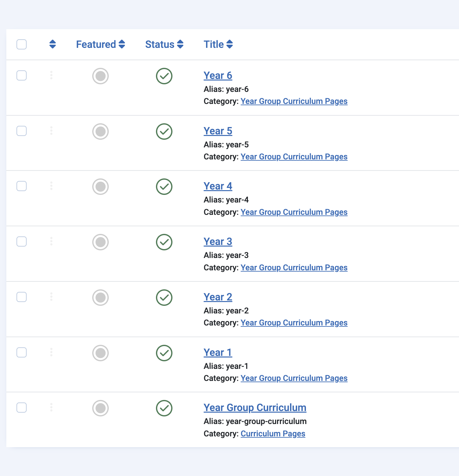The image size is (459, 476).
Task: Open the Year Group Curriculum article
Action: click(x=255, y=408)
